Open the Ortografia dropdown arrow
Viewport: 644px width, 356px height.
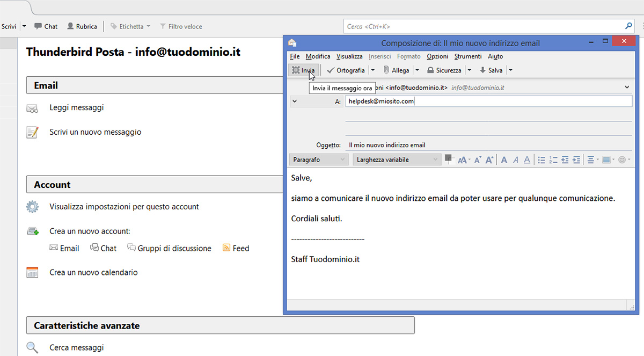click(373, 70)
